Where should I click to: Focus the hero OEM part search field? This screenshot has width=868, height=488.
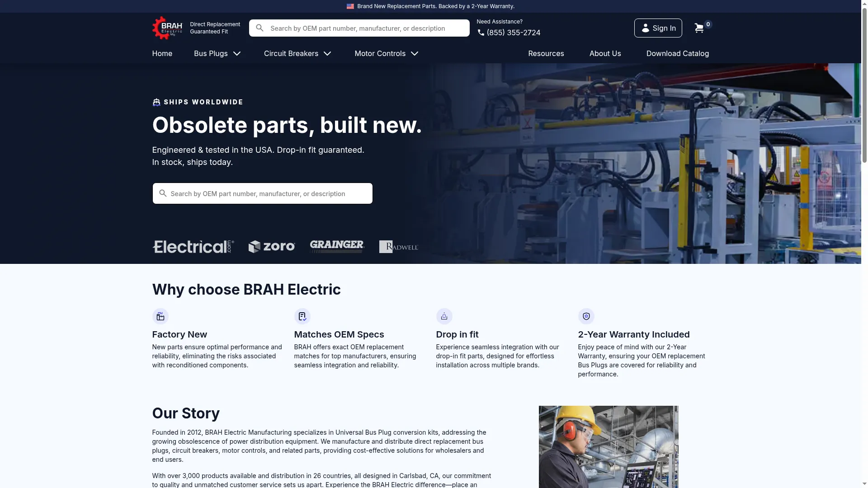263,193
